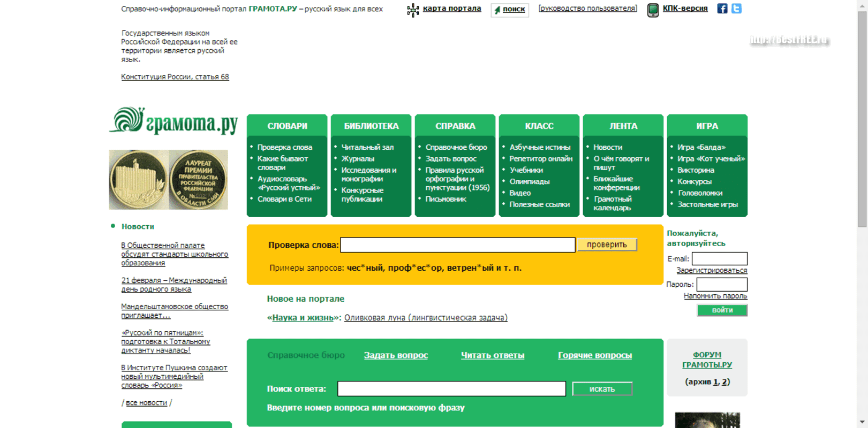Select Какие бывают словари

point(283,163)
